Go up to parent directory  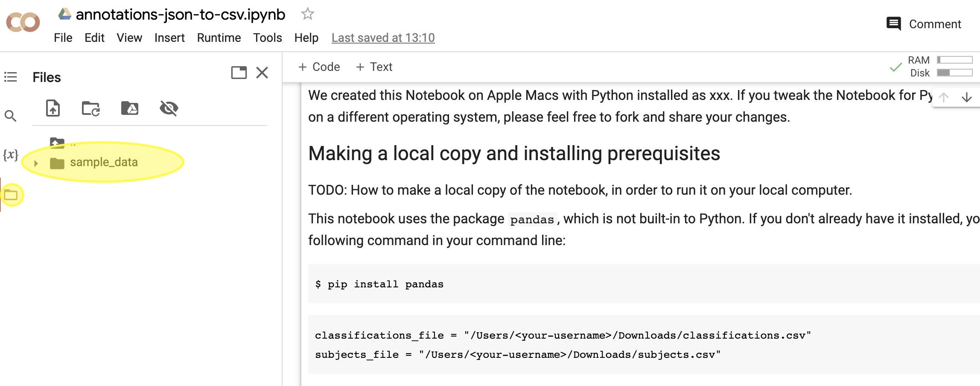(x=57, y=143)
